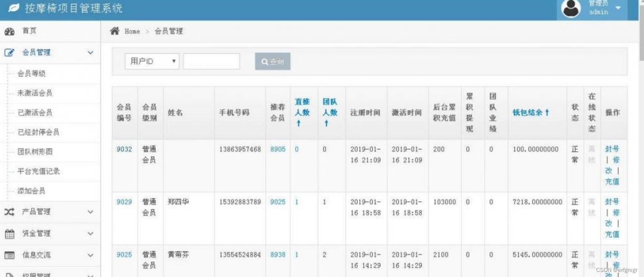Screen dimensions: 644x277
Task: Click the calendar icon beside 资金管理
Action: 10,233
